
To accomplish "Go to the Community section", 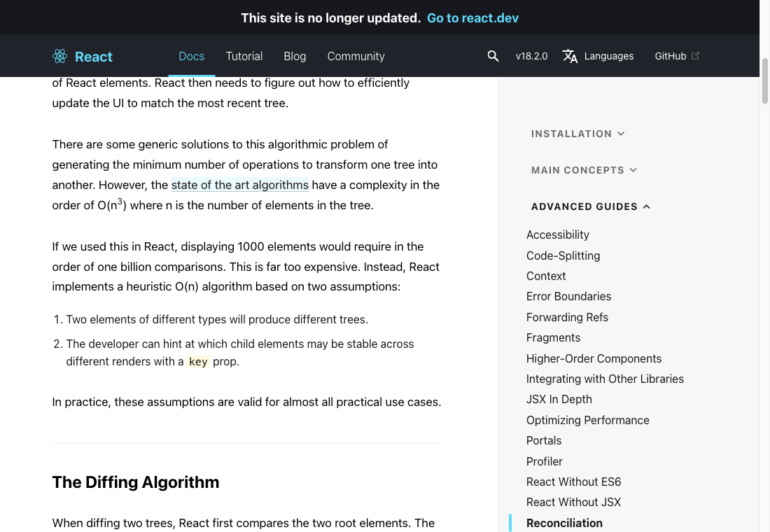I will [x=356, y=56].
